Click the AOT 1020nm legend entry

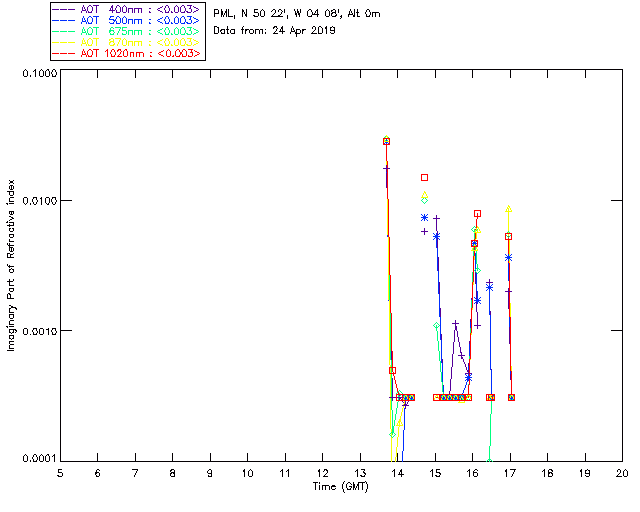click(128, 53)
